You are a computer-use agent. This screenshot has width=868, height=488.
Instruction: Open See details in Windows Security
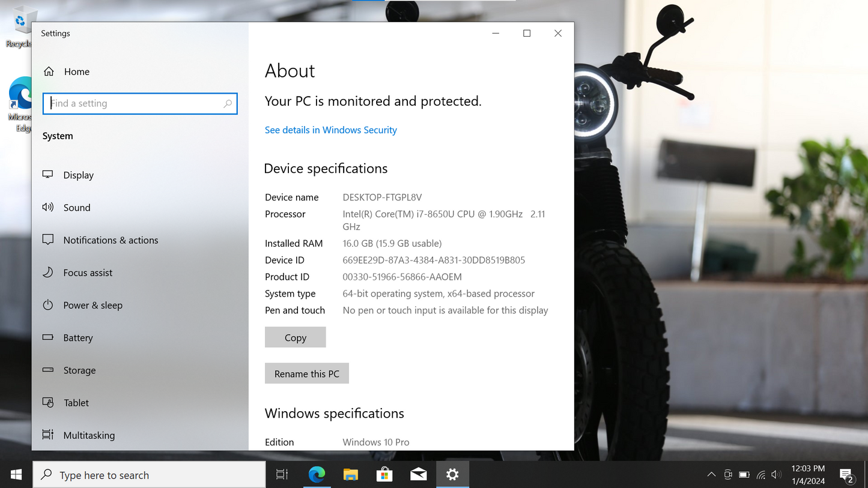click(x=330, y=130)
